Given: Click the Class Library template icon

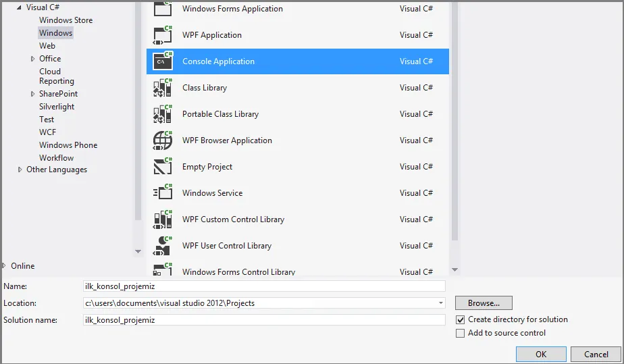Looking at the screenshot, I should pos(163,88).
